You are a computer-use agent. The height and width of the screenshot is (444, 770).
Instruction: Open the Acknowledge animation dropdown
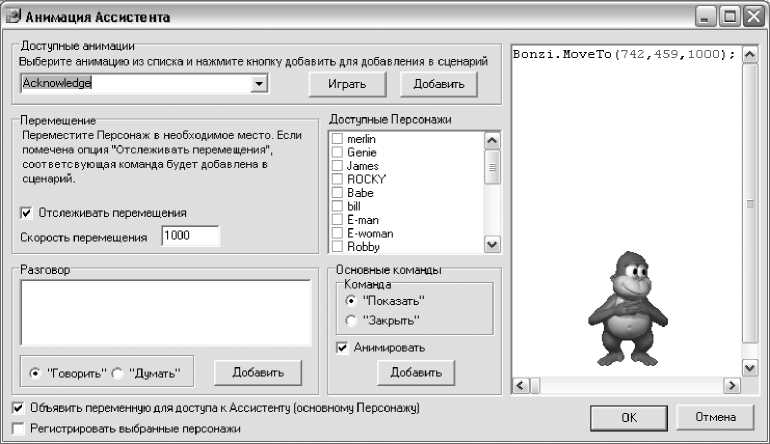tap(259, 83)
